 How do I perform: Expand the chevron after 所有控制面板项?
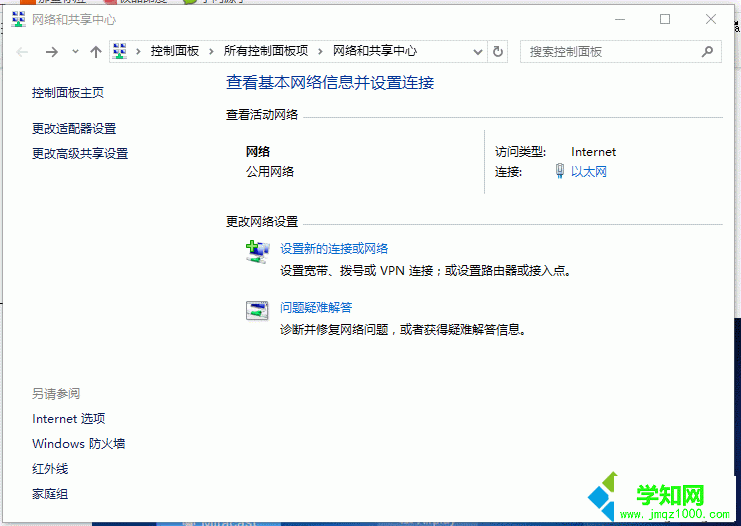320,52
